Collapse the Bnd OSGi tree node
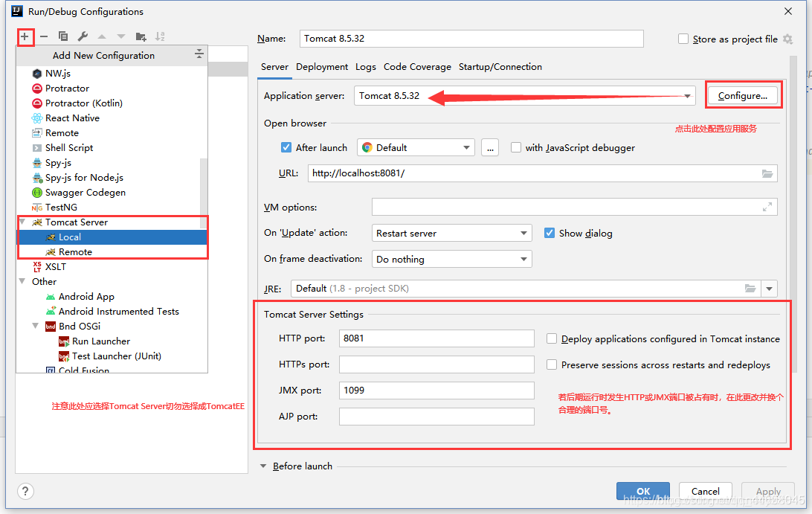The height and width of the screenshot is (514, 812). coord(36,326)
